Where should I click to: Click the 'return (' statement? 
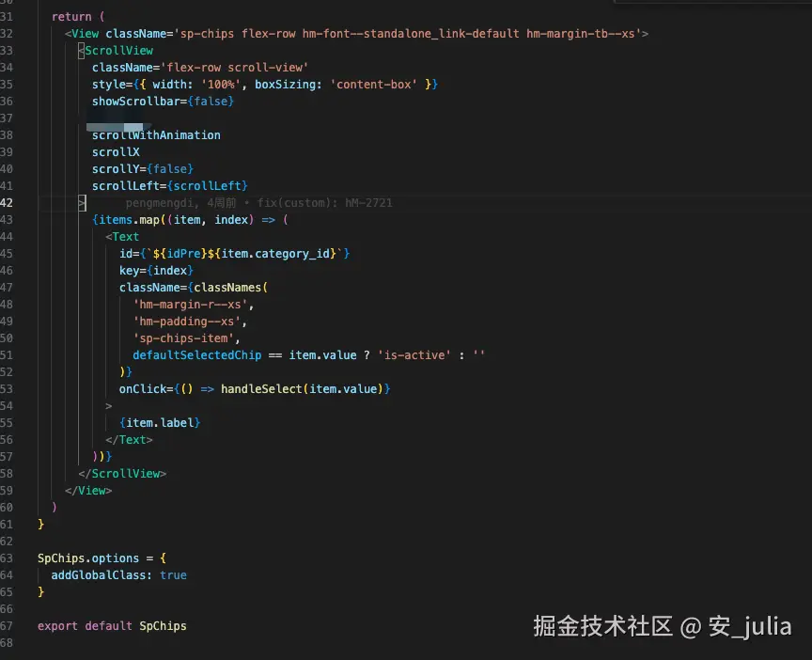tap(78, 17)
